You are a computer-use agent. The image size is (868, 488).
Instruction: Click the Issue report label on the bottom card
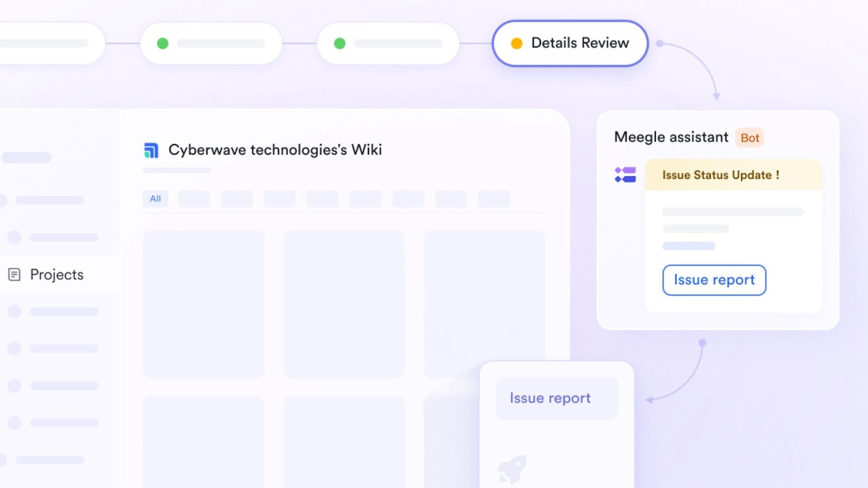[x=550, y=397]
